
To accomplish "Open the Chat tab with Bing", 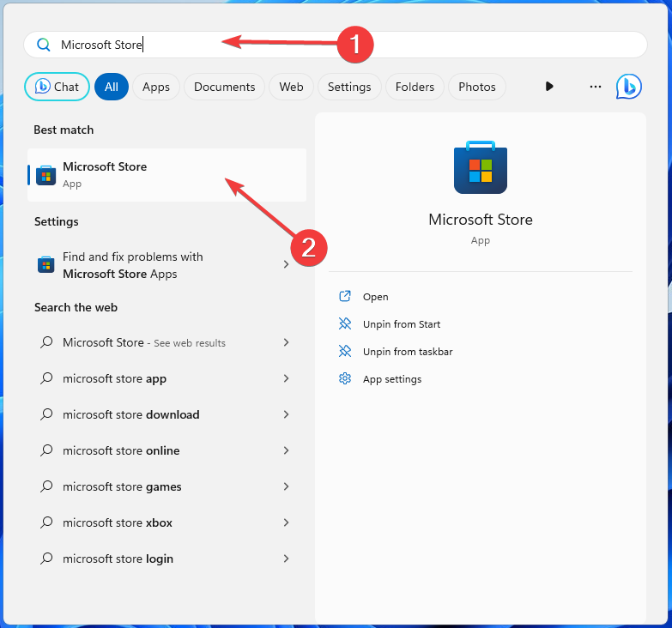I will pyautogui.click(x=58, y=87).
